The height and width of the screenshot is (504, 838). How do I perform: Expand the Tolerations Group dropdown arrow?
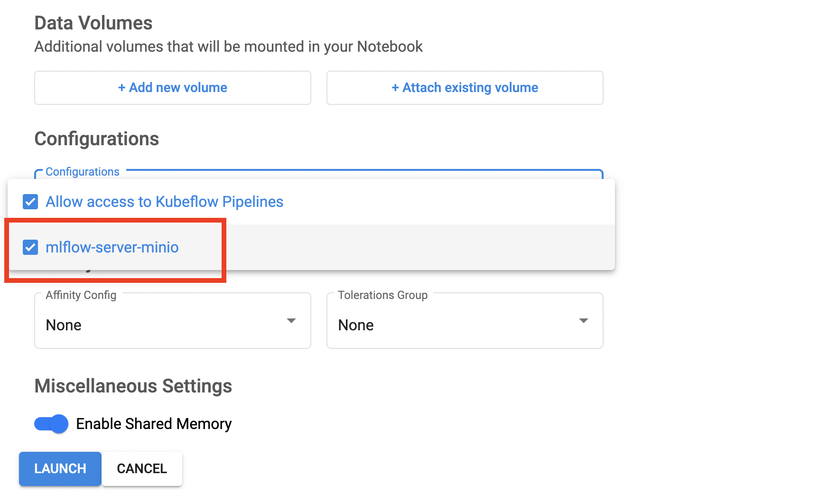[x=584, y=321]
